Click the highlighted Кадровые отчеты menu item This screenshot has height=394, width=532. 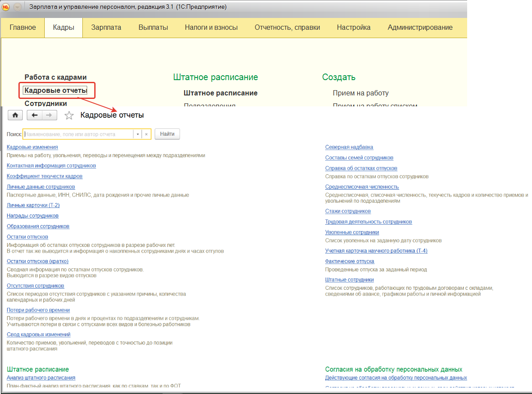pyautogui.click(x=56, y=91)
